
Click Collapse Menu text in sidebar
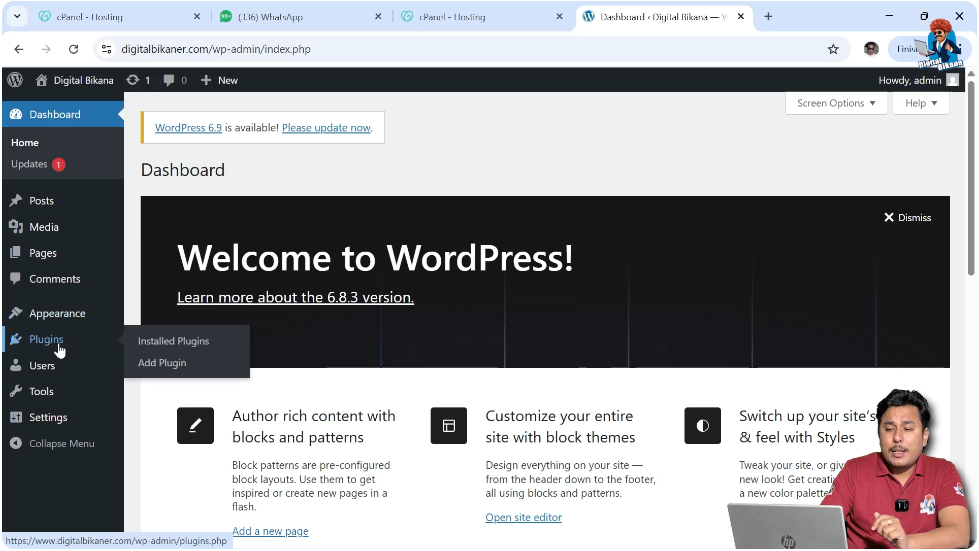click(x=62, y=443)
